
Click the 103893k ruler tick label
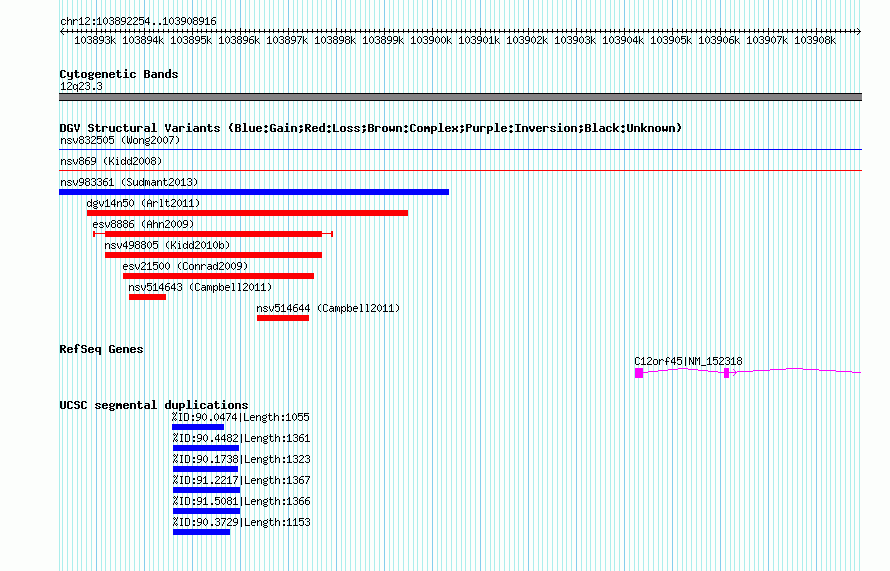click(95, 40)
